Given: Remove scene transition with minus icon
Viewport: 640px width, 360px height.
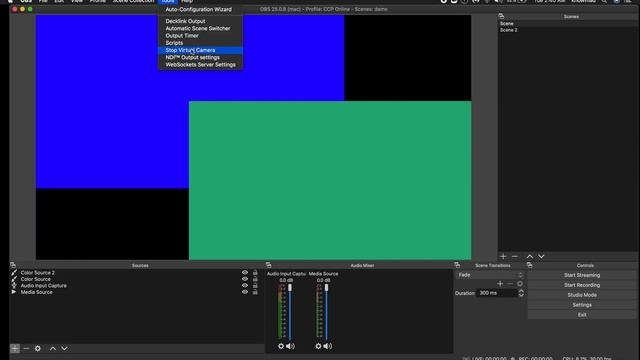Looking at the screenshot, I should (510, 284).
